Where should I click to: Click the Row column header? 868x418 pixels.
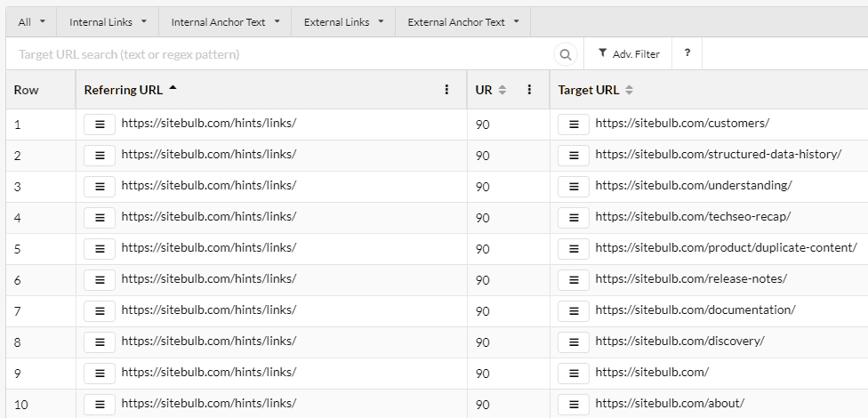(41, 90)
